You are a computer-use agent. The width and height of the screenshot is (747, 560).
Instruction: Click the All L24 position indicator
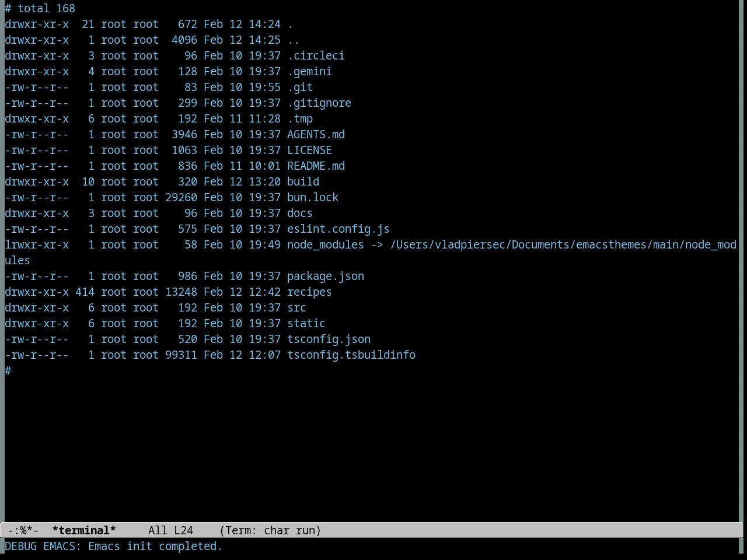coord(170,530)
